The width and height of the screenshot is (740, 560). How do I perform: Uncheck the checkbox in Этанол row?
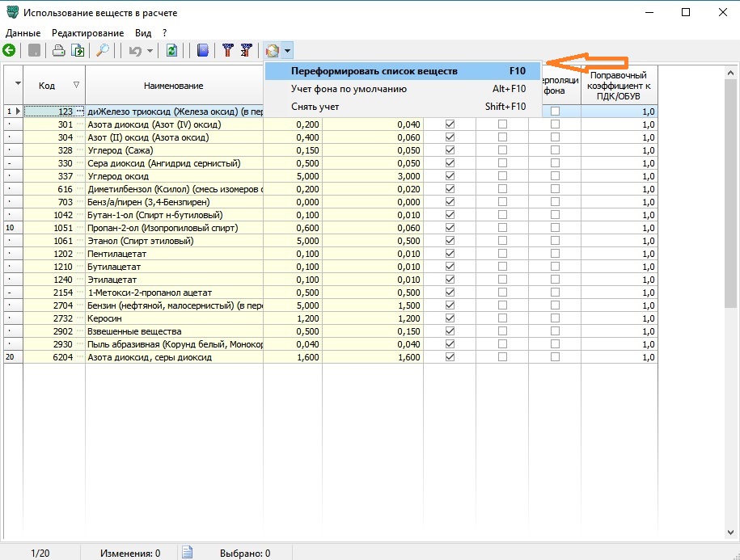[x=450, y=241]
